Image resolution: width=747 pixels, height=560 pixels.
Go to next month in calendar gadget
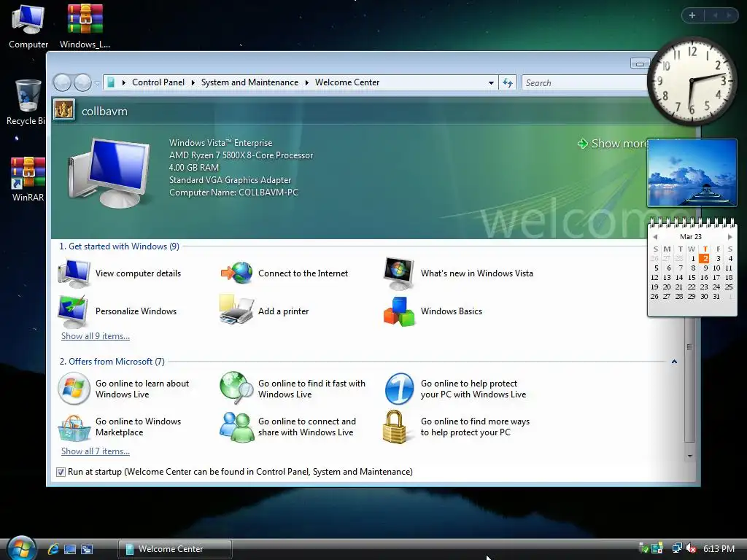(729, 237)
